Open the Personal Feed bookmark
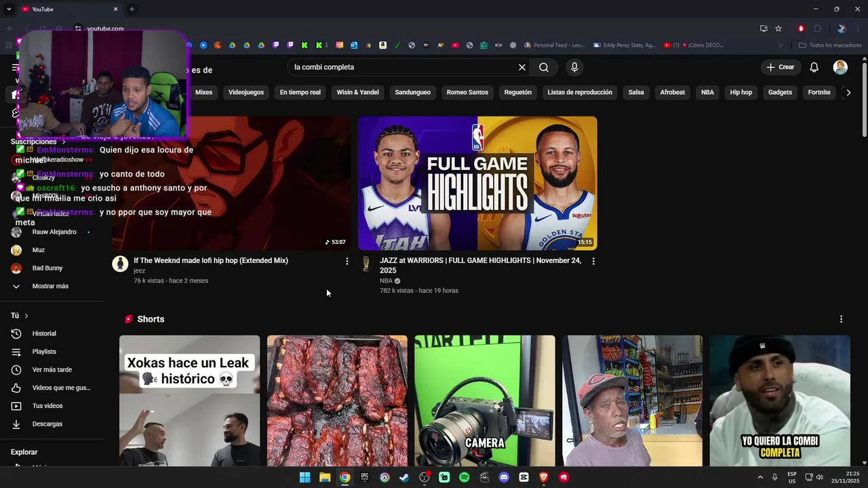Screen dimensions: 868x488 pos(554,45)
